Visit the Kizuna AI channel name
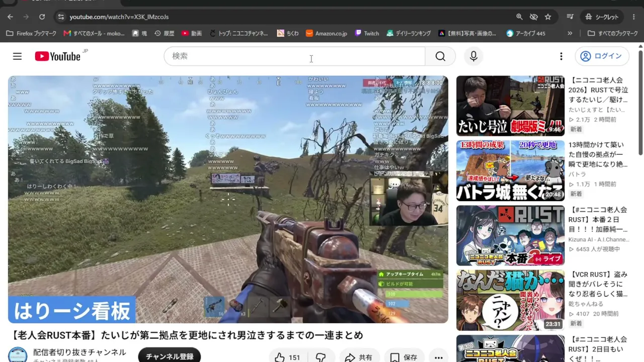The width and height of the screenshot is (644, 362). point(599,239)
